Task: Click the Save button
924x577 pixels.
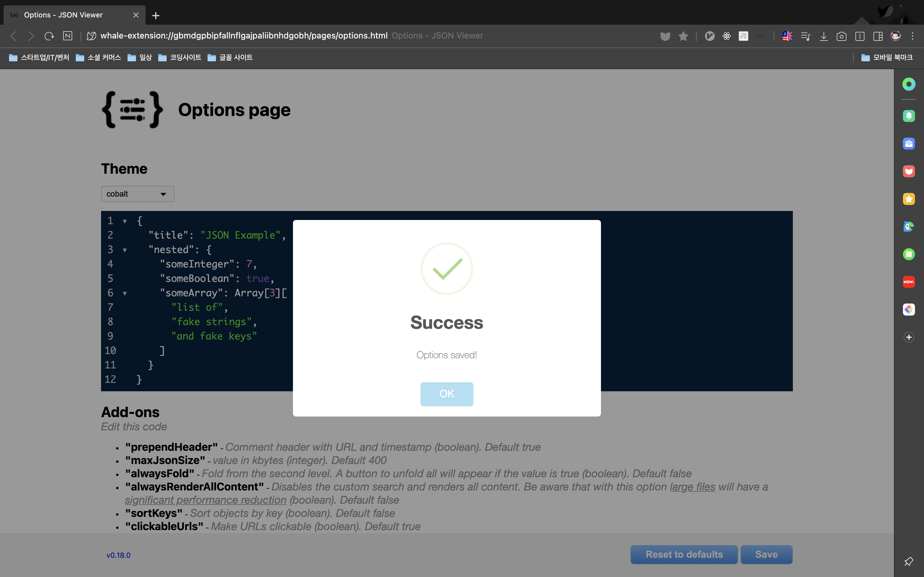Action: click(x=766, y=554)
